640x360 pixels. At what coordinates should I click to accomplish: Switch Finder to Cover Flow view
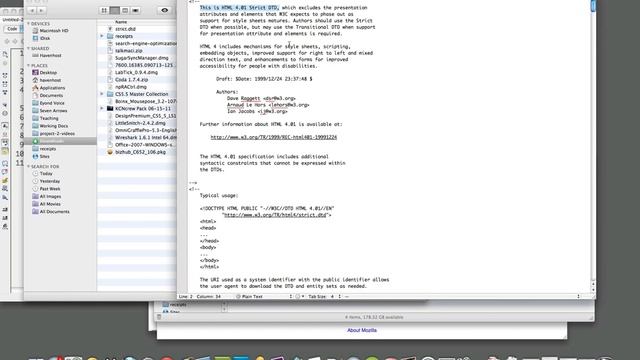point(136,10)
